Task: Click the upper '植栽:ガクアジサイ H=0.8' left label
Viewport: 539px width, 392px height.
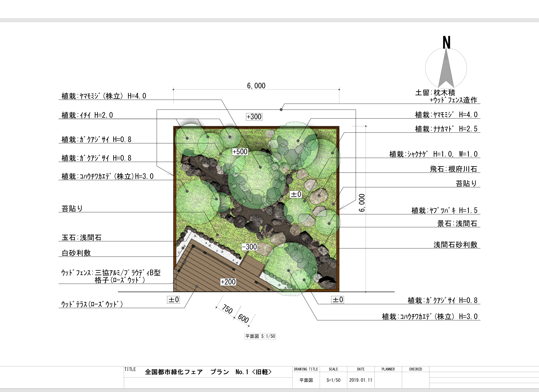Action: (96, 139)
